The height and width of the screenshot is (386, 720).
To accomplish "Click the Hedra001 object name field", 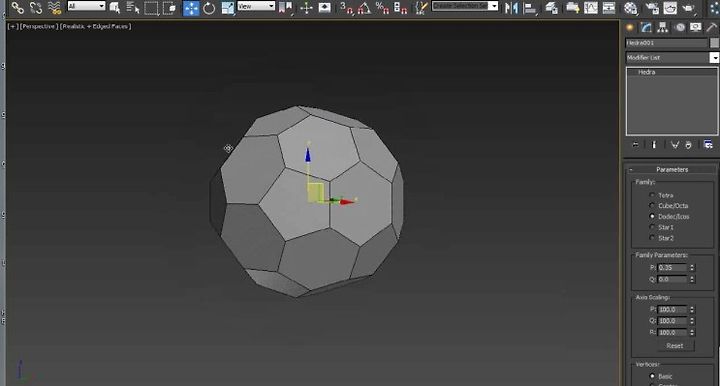I will tap(666, 43).
